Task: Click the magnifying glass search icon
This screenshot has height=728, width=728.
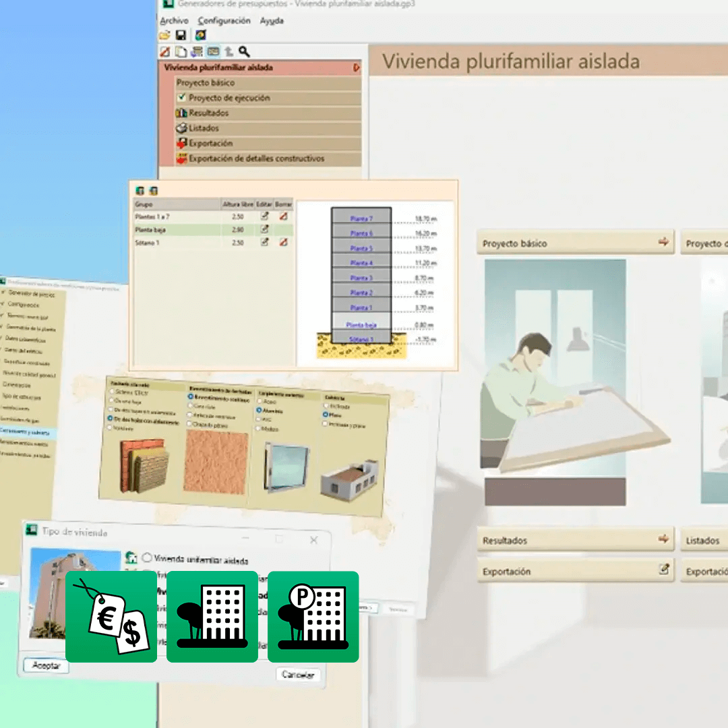Action: pos(244,51)
